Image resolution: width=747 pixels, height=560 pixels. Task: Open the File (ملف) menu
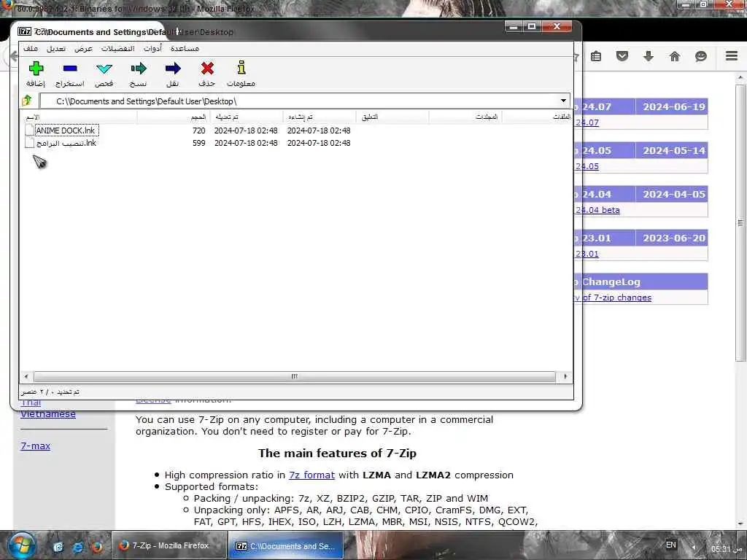31,49
